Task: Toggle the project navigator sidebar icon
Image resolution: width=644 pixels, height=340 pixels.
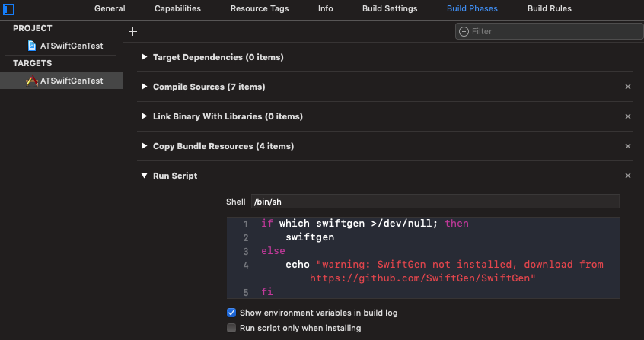Action: [x=9, y=9]
